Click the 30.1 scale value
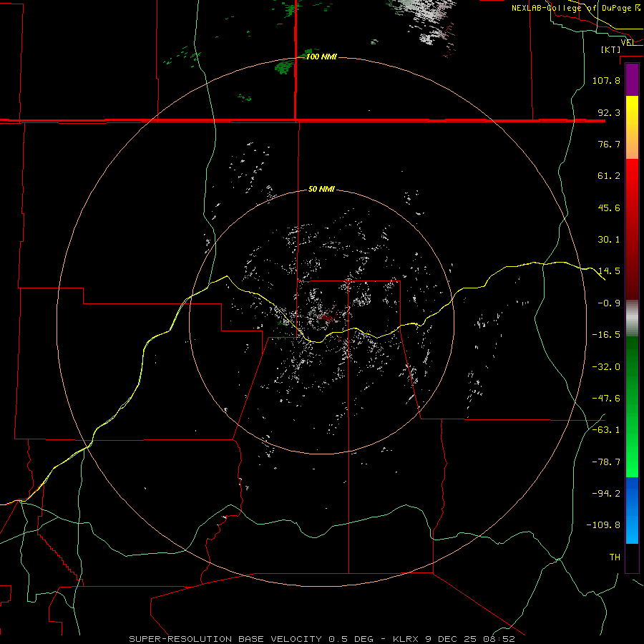 [609, 240]
